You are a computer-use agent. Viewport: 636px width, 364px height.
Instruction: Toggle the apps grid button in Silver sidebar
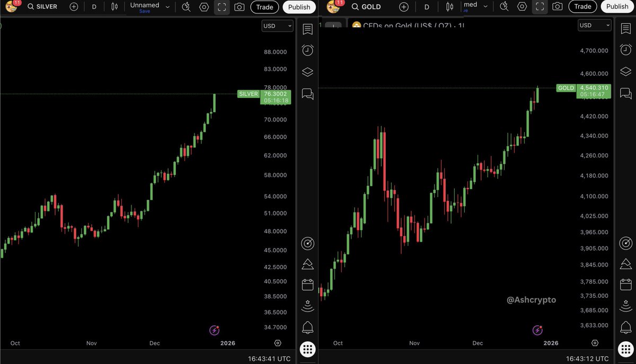click(307, 349)
